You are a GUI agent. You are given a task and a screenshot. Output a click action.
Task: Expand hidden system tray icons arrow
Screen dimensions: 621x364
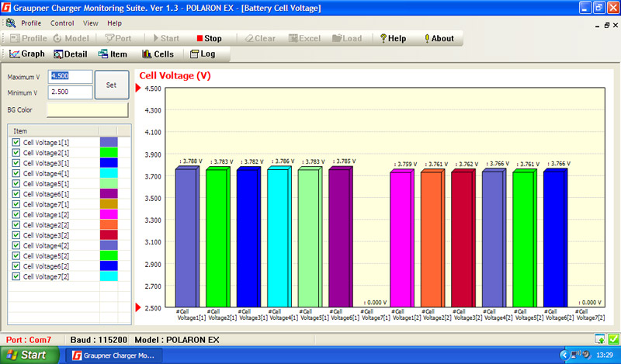tap(564, 355)
